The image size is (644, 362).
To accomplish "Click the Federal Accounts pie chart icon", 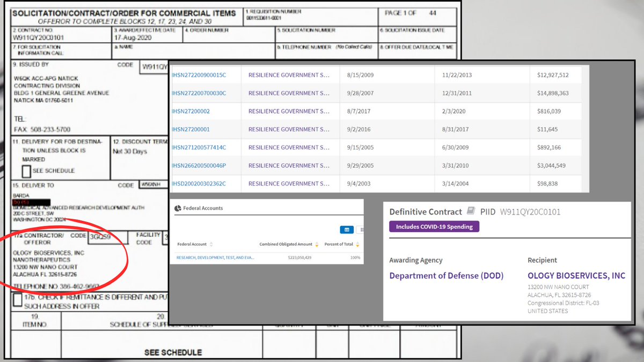I will coord(177,208).
